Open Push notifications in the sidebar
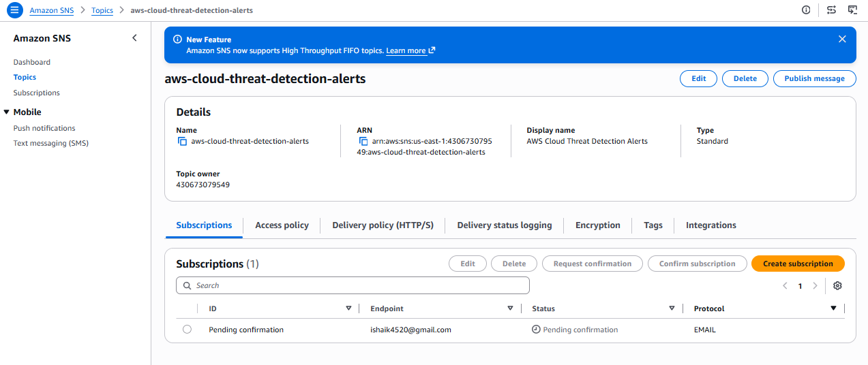 point(44,128)
